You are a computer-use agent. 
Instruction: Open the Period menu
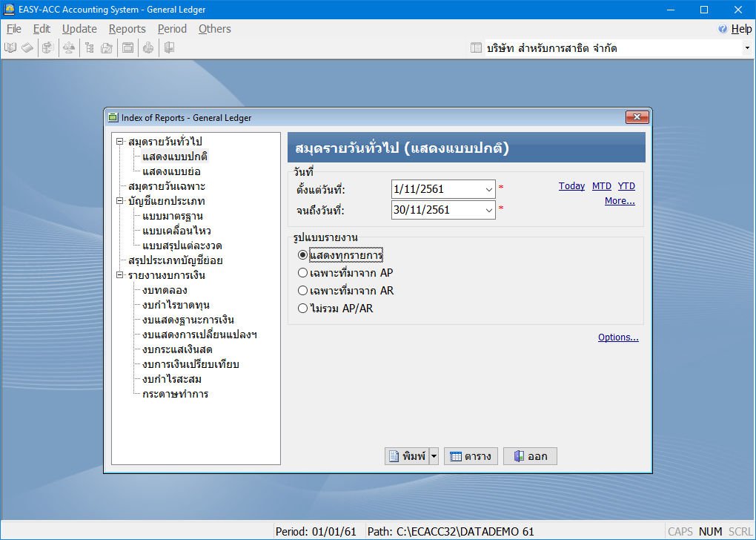coord(172,29)
